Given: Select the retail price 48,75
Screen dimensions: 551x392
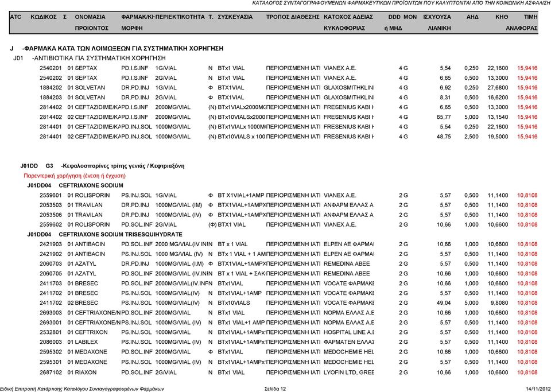Looking at the screenshot, I should (444, 137).
